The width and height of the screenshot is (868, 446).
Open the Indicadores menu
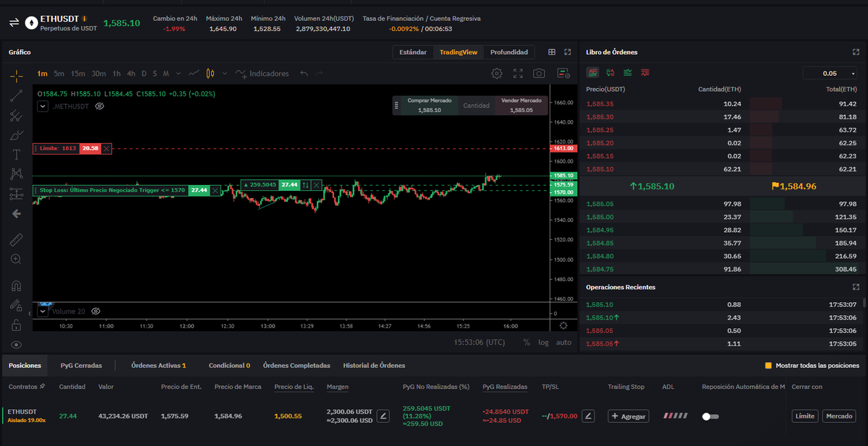(262, 74)
